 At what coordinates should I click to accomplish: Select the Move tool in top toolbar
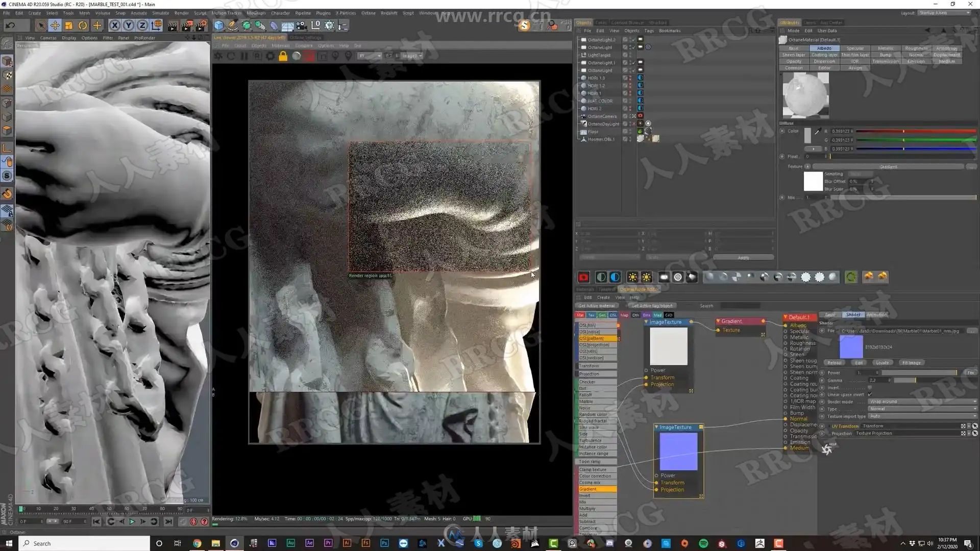click(55, 25)
